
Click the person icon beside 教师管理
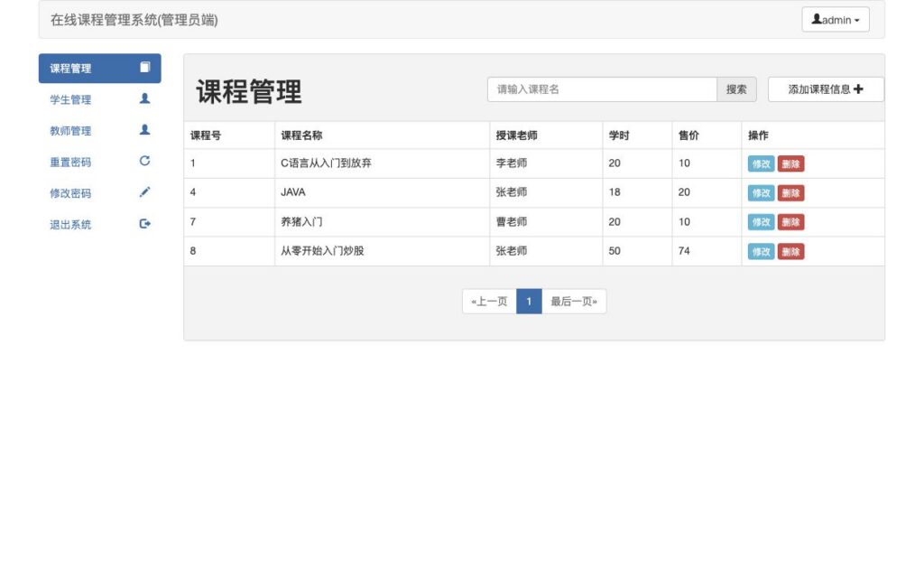(144, 130)
